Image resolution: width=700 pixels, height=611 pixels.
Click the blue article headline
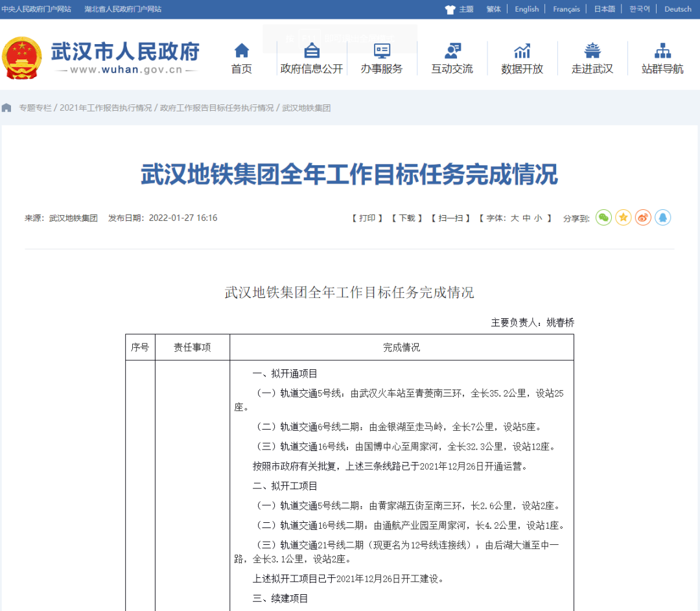coord(349,174)
